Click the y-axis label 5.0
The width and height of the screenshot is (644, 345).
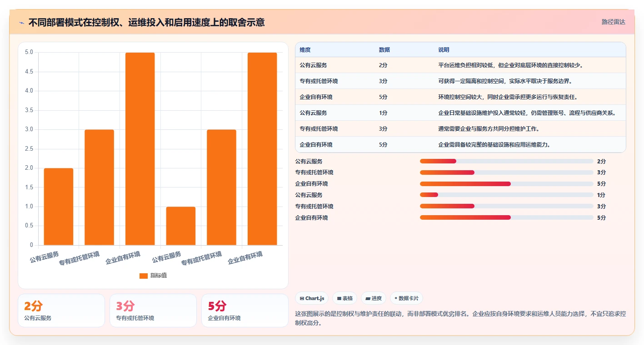tap(29, 52)
